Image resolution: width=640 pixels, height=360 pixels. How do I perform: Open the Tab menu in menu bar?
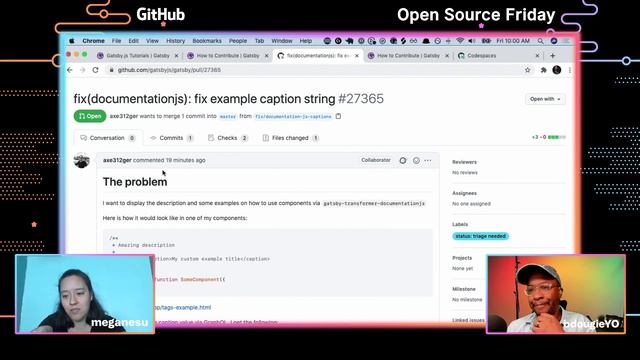click(259, 41)
